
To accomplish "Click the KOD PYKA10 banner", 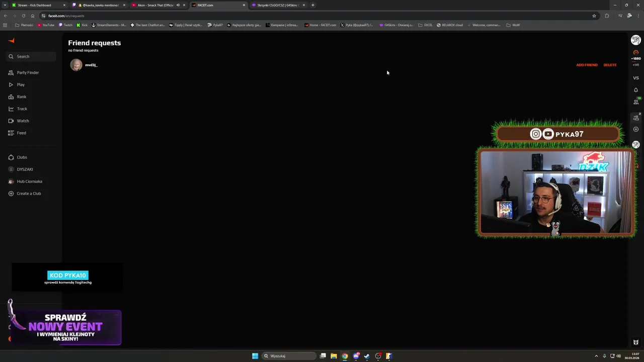I will pos(68,278).
